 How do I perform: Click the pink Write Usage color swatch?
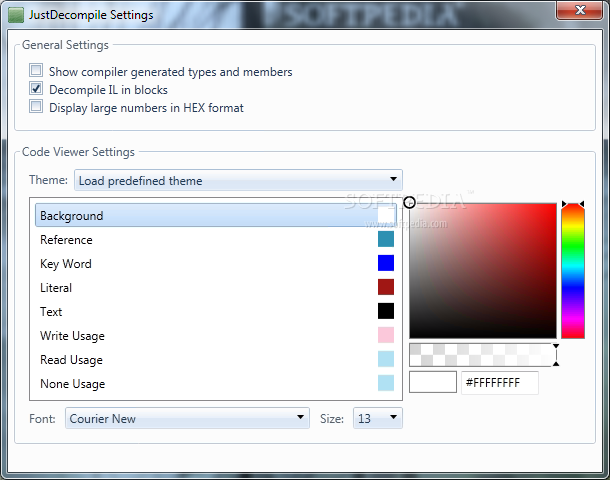386,335
